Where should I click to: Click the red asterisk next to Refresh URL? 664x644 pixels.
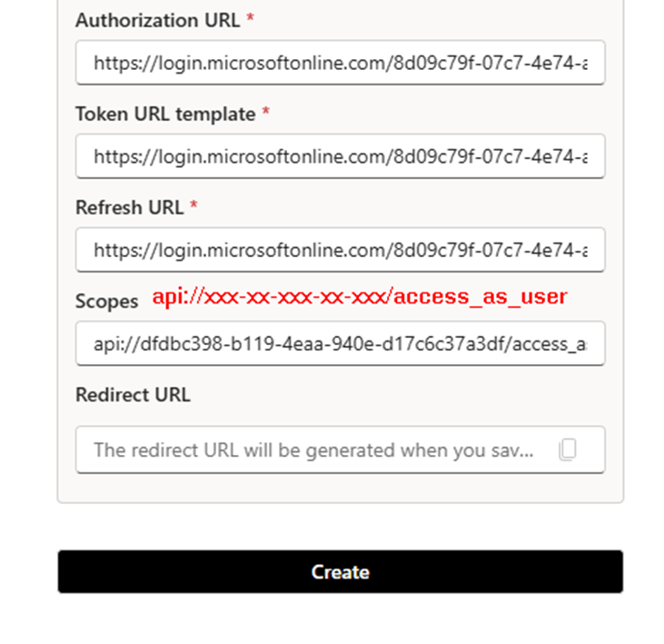pos(193,206)
